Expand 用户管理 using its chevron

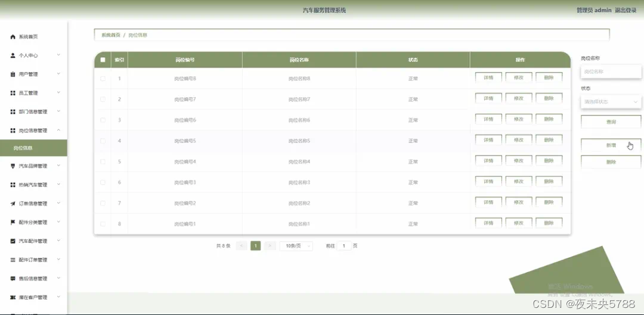[58, 73]
